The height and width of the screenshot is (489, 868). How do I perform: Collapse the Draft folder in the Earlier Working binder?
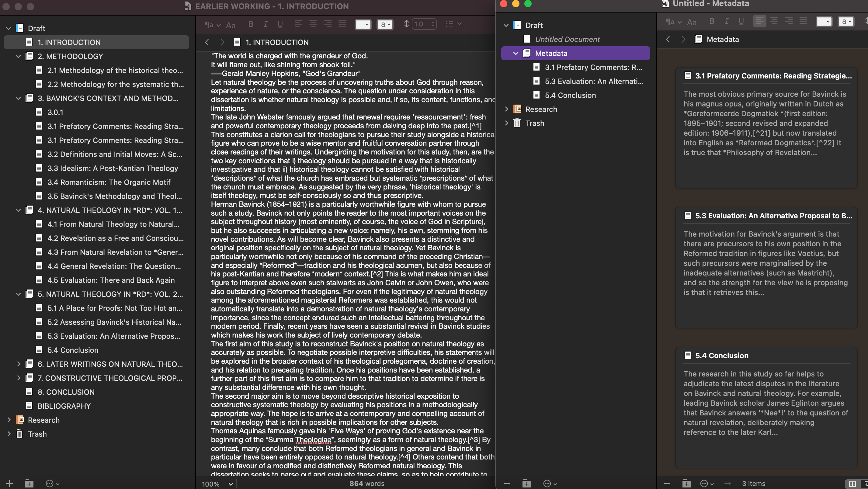click(x=9, y=28)
